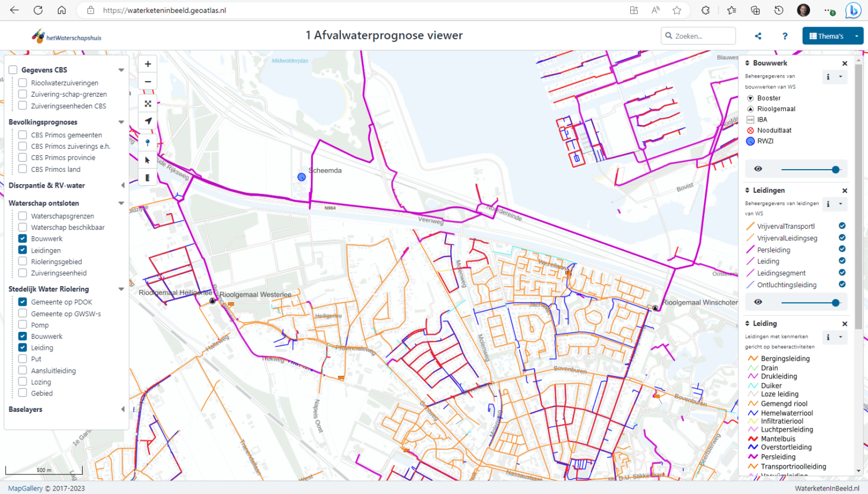
Task: Activate the fullscreen map view tool
Action: point(148,104)
